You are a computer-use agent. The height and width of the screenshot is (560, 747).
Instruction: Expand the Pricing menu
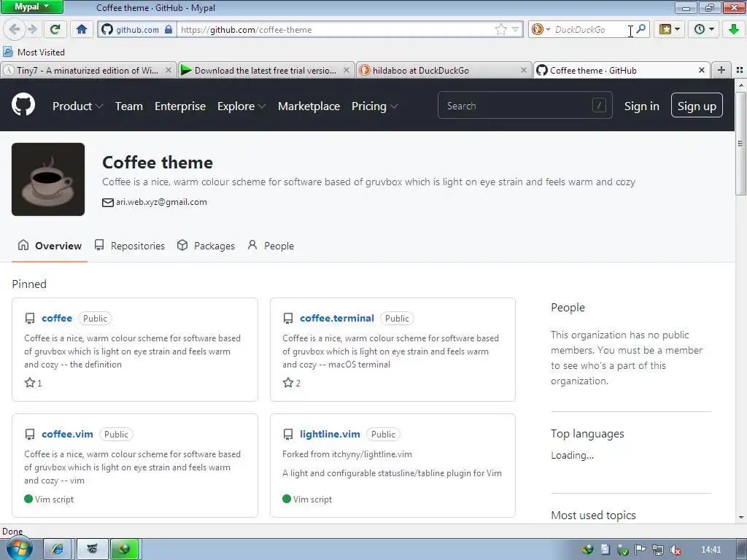(x=374, y=106)
